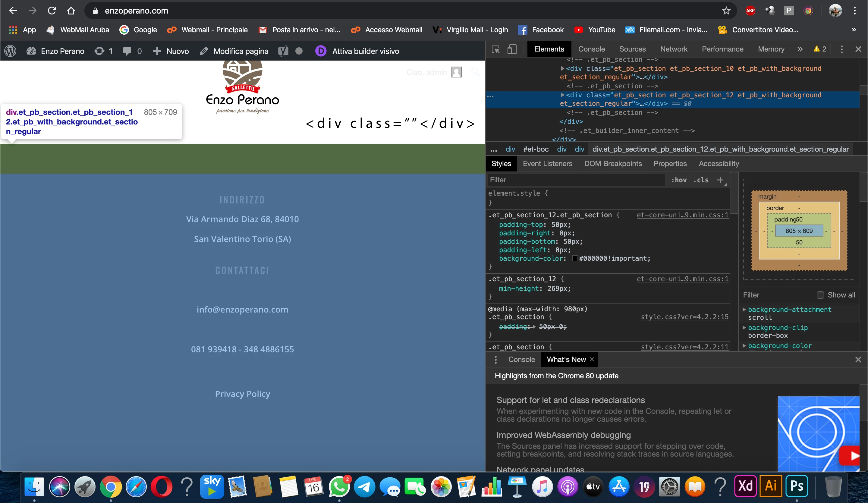
Task: Click the inspect element picker icon
Action: click(495, 49)
